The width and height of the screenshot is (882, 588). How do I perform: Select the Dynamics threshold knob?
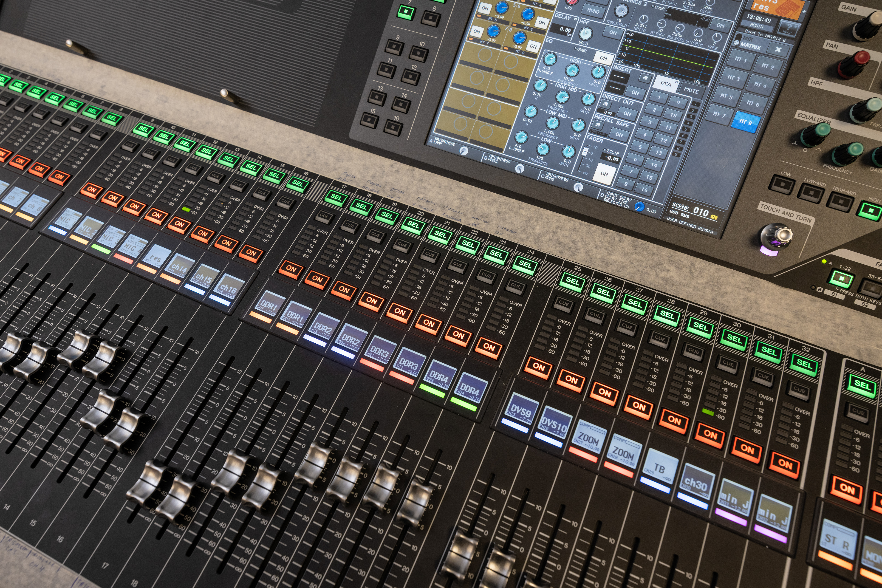point(621,11)
